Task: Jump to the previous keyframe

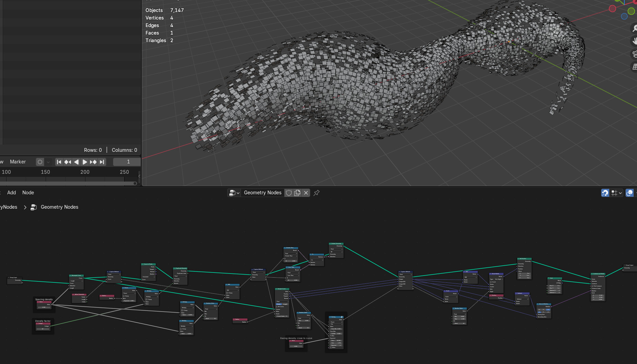Action: point(68,162)
